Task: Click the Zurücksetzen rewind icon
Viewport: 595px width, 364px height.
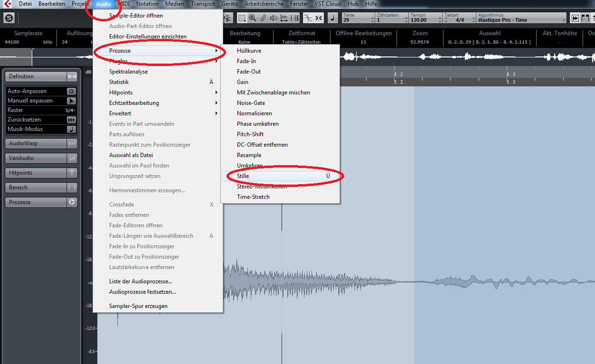Action: 71,120
